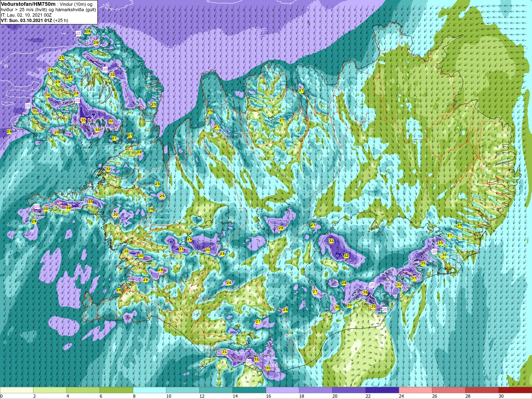Click the '16' value on the legend scale

(268, 396)
